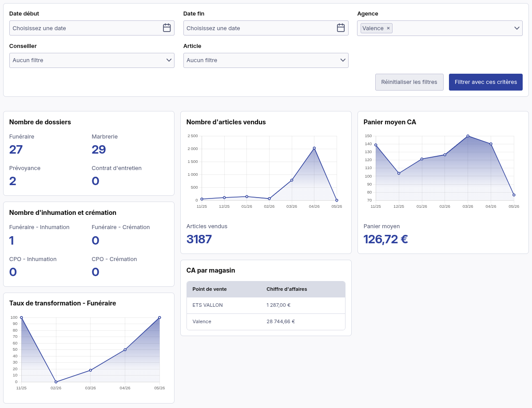Select the 03/26 peak point on Panier moyen chart
Image resolution: width=532 pixels, height=408 pixels.
pos(468,136)
